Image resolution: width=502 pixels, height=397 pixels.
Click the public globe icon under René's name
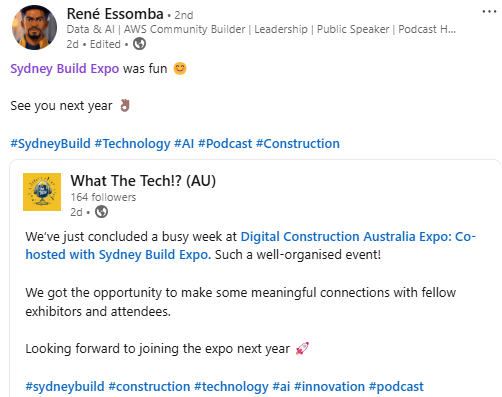coord(139,44)
